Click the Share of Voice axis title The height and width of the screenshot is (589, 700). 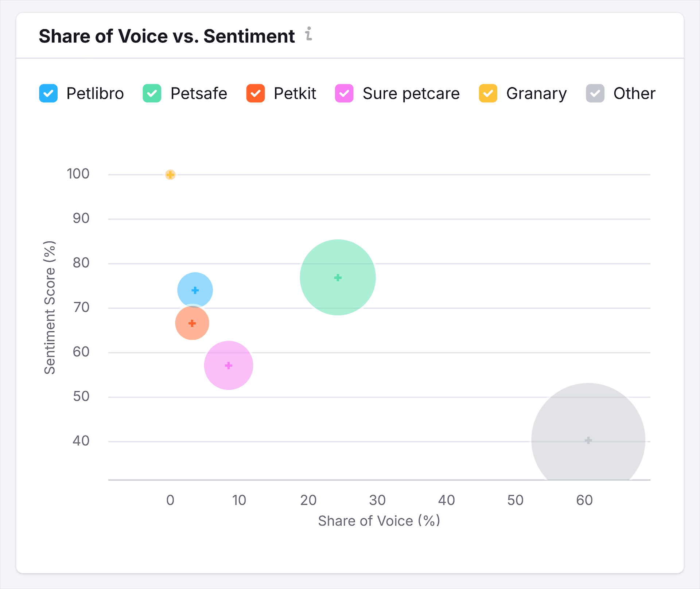point(379,521)
